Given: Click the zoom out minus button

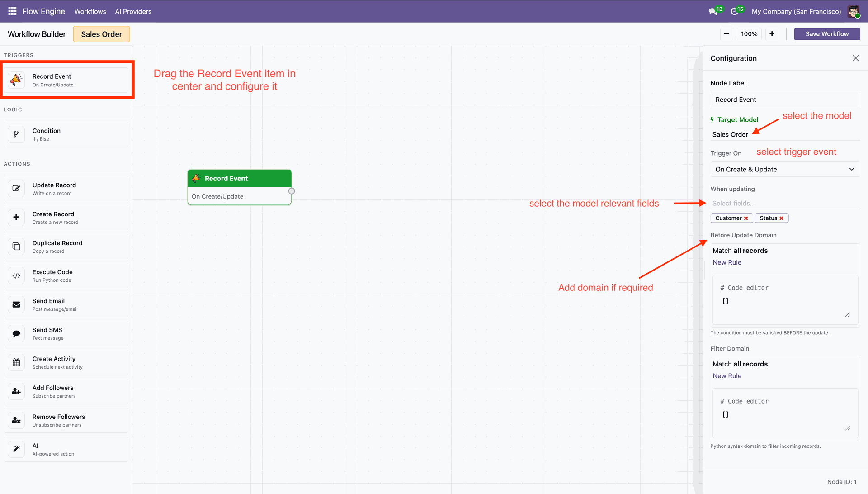Looking at the screenshot, I should pyautogui.click(x=726, y=34).
